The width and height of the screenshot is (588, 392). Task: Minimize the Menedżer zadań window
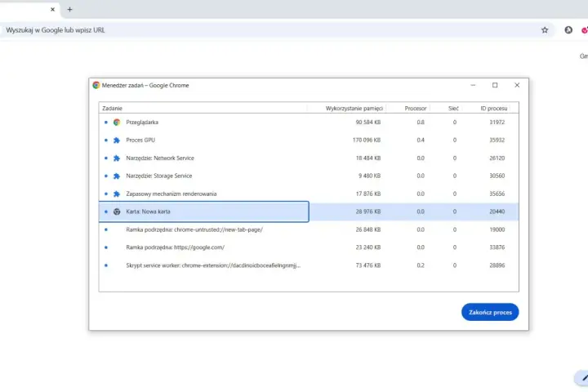(473, 85)
